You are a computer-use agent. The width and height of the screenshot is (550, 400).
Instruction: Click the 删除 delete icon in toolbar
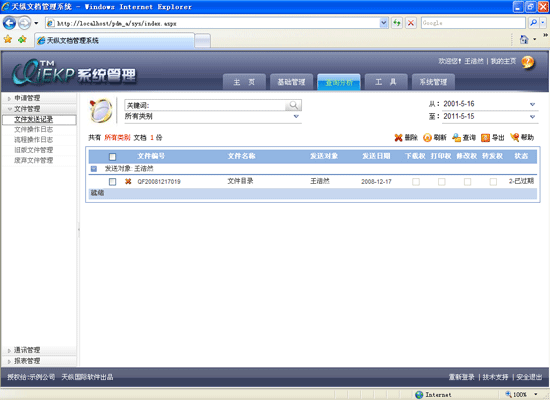coord(398,138)
